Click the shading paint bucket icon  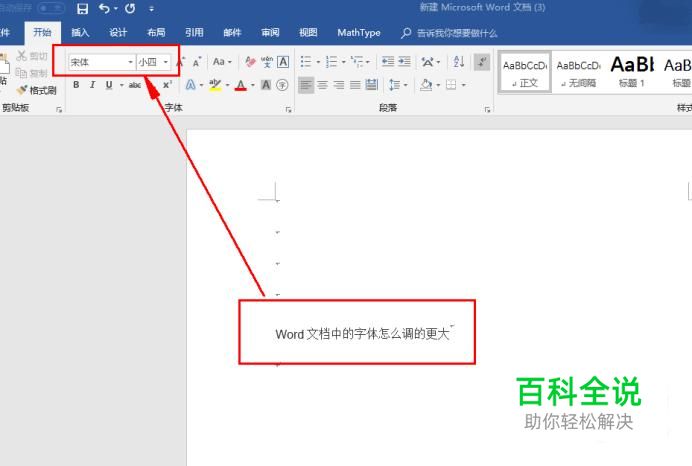[x=425, y=85]
